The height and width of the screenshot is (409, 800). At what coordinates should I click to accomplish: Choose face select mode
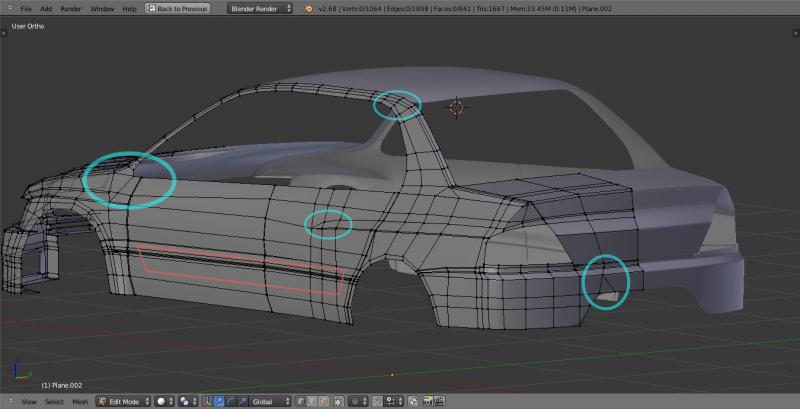[x=323, y=401]
